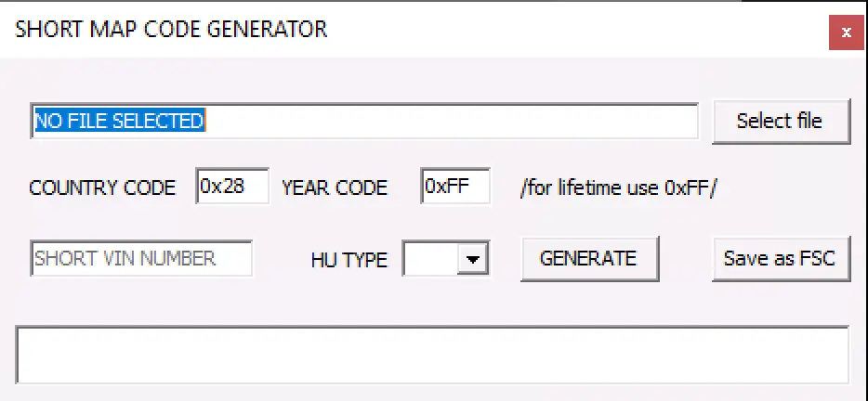This screenshot has height=401, width=868.
Task: Click Save as FSC button
Action: coord(781,259)
